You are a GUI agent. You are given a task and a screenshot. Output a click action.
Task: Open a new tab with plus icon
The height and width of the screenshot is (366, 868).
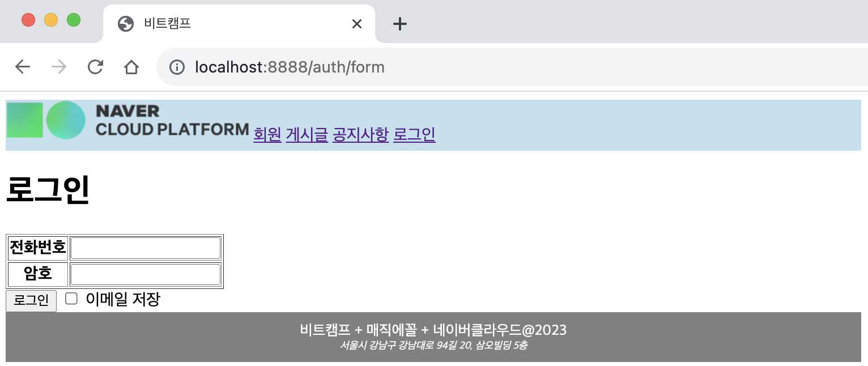tap(400, 24)
